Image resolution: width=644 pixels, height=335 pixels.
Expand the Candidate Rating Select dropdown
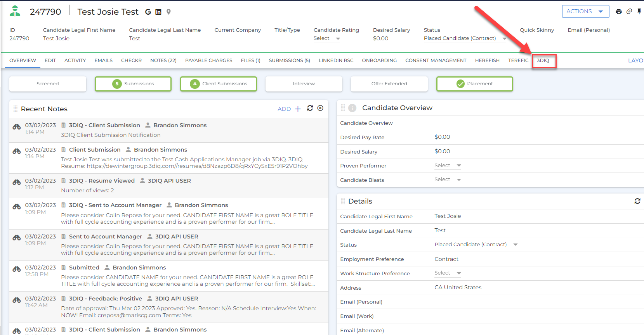pyautogui.click(x=327, y=38)
